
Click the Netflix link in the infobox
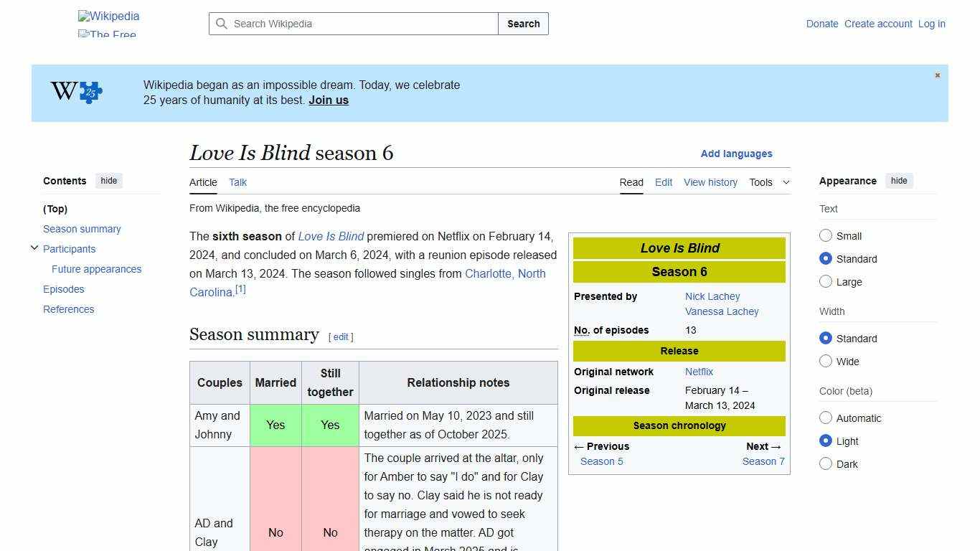(x=698, y=372)
